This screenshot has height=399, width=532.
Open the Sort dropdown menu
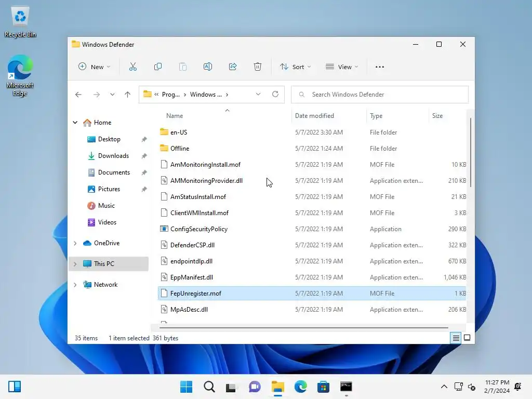click(295, 67)
